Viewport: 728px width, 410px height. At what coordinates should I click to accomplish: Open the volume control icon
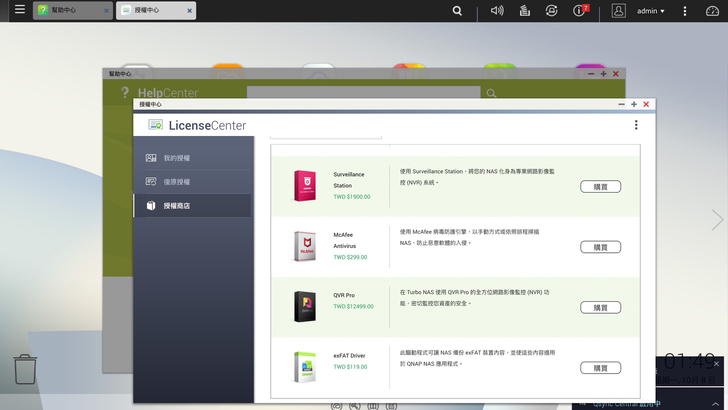pyautogui.click(x=497, y=11)
